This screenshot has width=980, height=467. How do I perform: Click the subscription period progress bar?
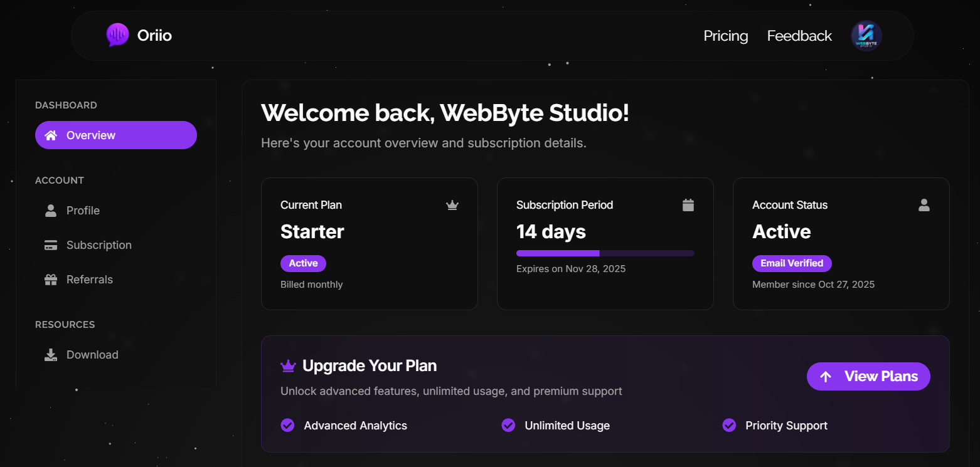point(605,253)
